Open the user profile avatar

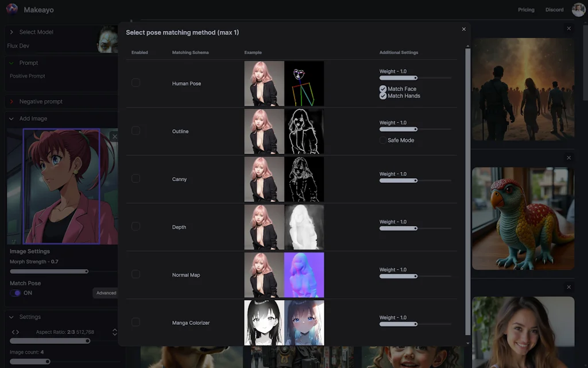click(x=579, y=9)
